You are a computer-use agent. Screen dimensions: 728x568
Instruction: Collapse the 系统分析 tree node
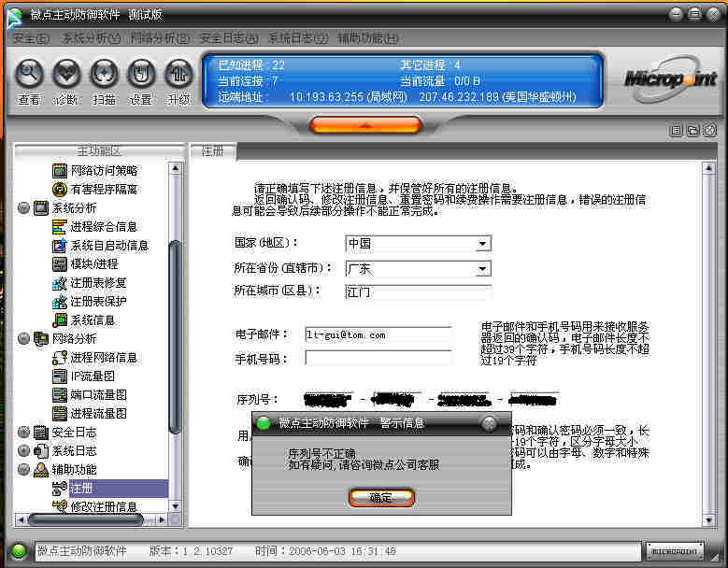click(x=23, y=208)
